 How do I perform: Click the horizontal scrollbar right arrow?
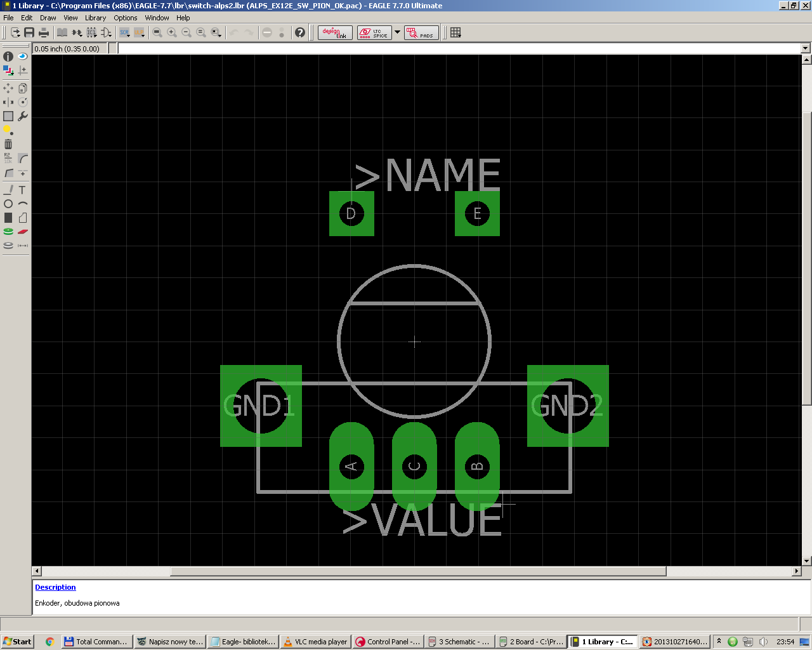click(797, 571)
